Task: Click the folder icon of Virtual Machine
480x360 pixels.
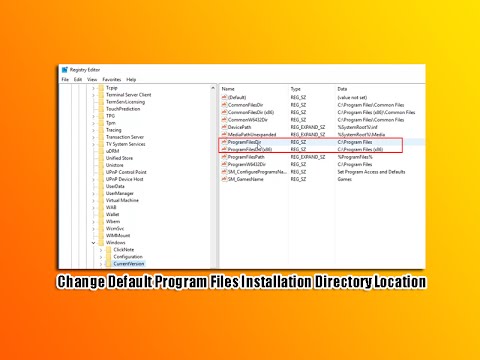Action: tap(101, 200)
